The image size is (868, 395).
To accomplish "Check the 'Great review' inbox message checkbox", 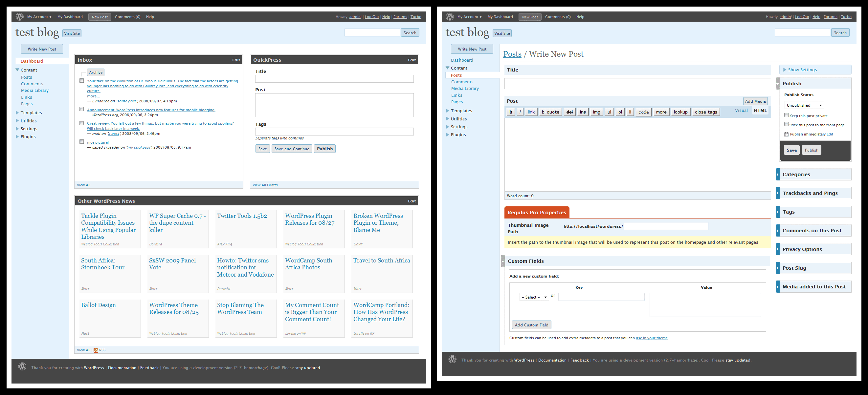I will point(81,123).
